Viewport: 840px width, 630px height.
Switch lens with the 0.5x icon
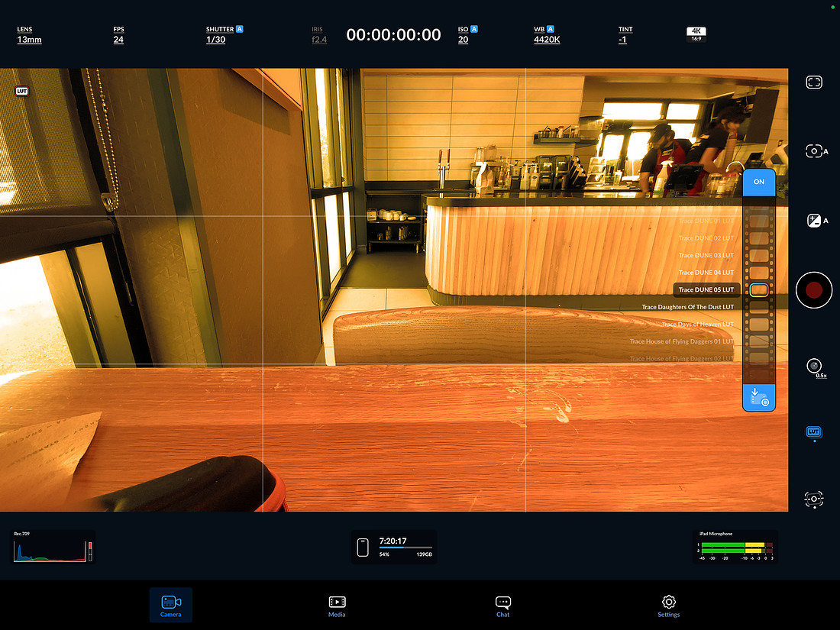point(816,367)
